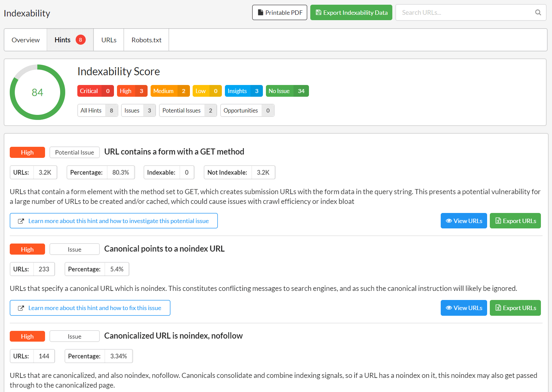Switch to the Overview tab
This screenshot has height=392, width=552.
coord(26,40)
